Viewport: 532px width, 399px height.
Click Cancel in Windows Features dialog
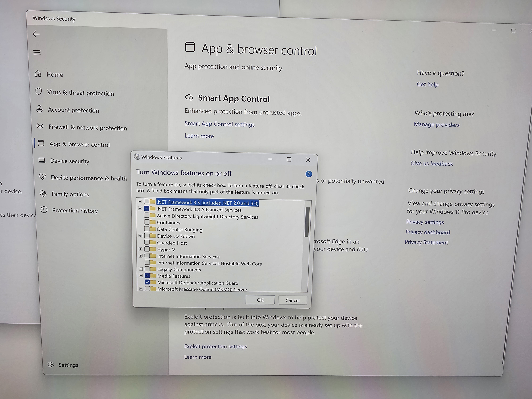point(292,300)
